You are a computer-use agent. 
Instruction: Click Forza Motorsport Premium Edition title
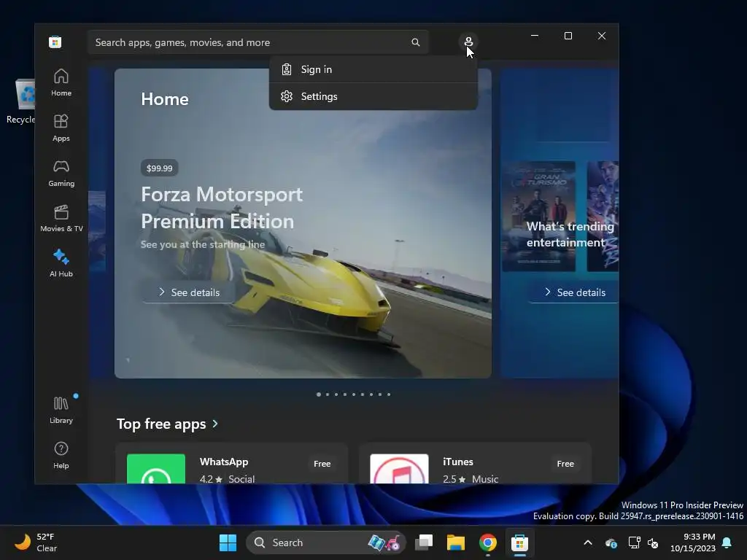point(222,208)
